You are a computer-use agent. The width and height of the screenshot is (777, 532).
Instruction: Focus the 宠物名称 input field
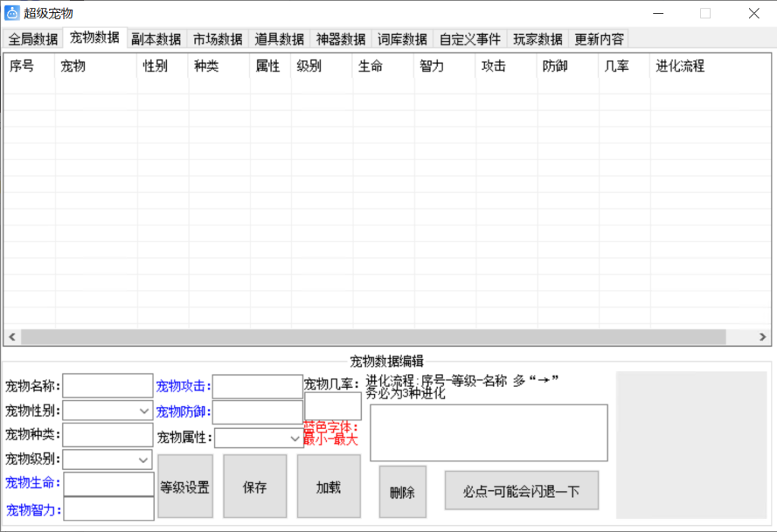click(107, 386)
